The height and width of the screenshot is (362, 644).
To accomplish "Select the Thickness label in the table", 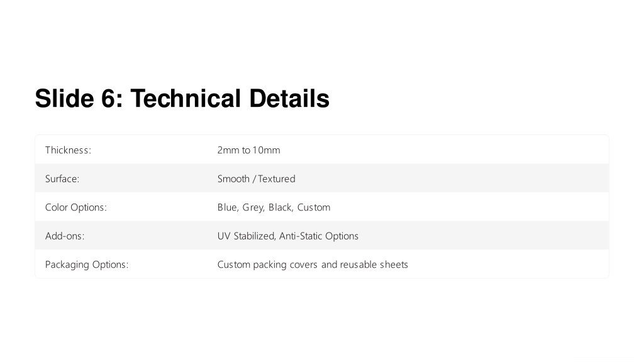I will (x=68, y=150).
